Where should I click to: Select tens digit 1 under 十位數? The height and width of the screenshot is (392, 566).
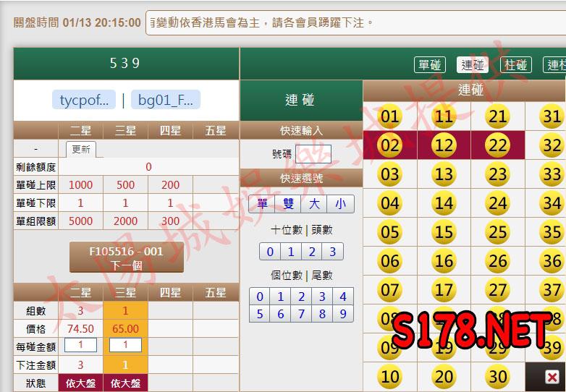(x=291, y=252)
